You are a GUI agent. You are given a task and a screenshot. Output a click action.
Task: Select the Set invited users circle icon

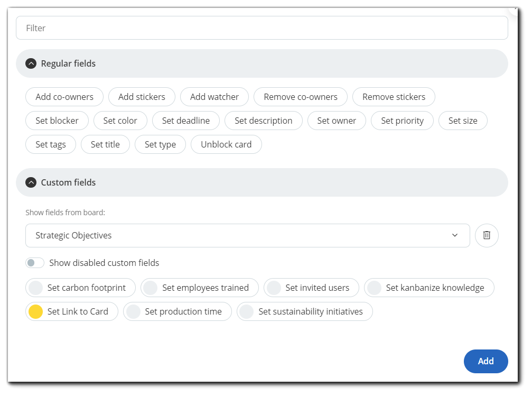pos(274,288)
